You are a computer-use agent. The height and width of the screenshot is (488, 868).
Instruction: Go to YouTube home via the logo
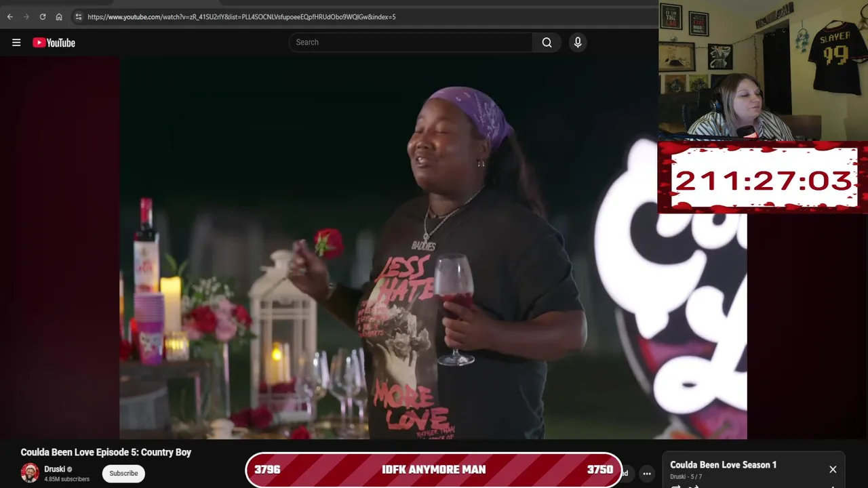point(54,43)
